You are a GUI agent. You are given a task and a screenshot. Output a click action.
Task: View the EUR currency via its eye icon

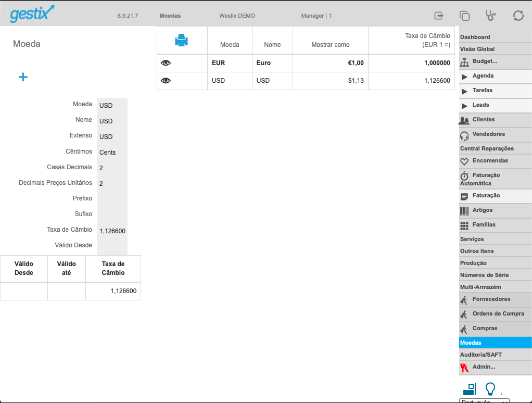(166, 63)
